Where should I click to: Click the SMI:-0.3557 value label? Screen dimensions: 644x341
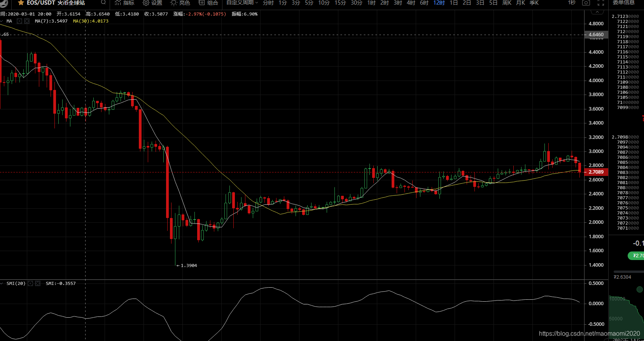(x=61, y=283)
